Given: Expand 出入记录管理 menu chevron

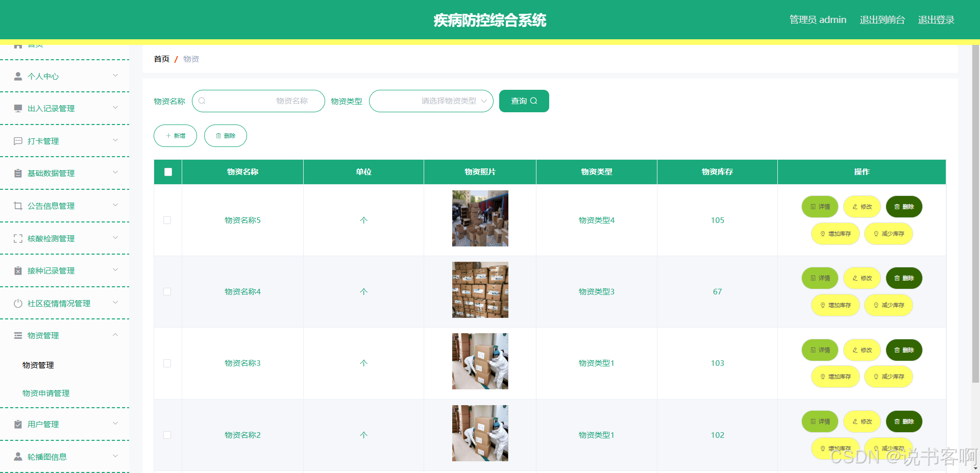Looking at the screenshot, I should 115,108.
